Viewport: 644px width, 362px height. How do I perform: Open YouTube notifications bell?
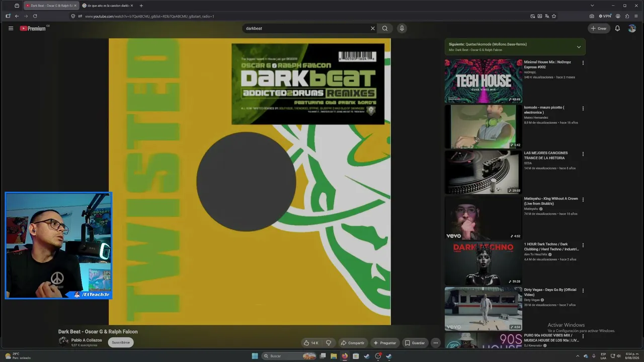pos(617,28)
